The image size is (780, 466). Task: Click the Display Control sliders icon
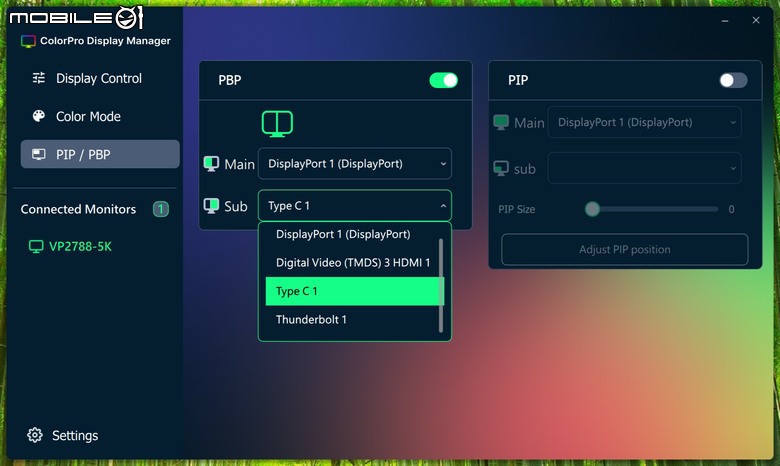coord(38,78)
